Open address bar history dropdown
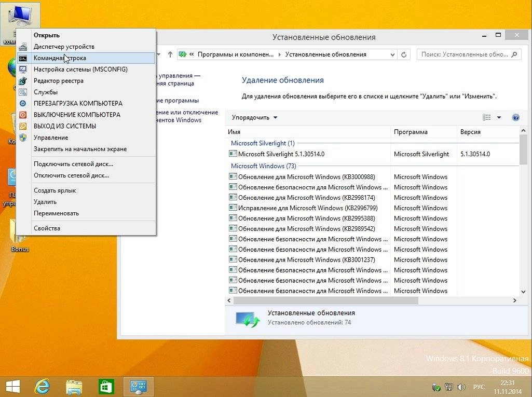Screen dimensions: 532x397 pos(392,54)
